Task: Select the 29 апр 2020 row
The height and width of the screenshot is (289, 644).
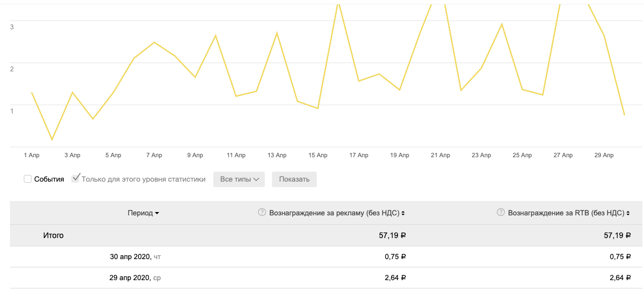Action: (x=327, y=278)
